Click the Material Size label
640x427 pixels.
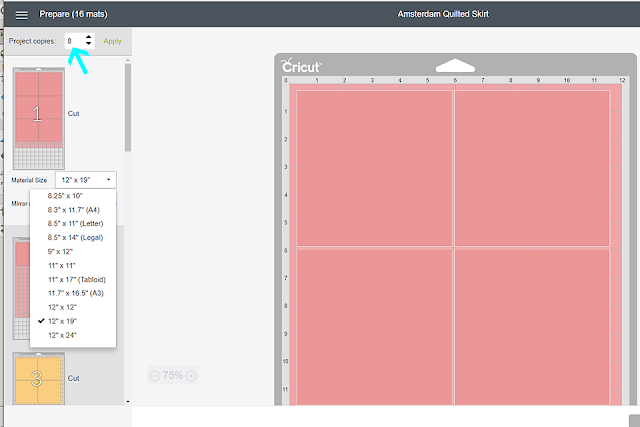[29, 180]
